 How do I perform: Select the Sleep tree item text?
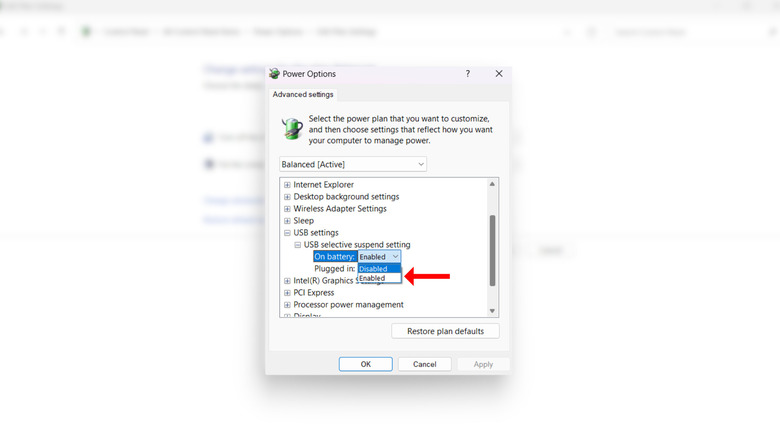(x=303, y=220)
